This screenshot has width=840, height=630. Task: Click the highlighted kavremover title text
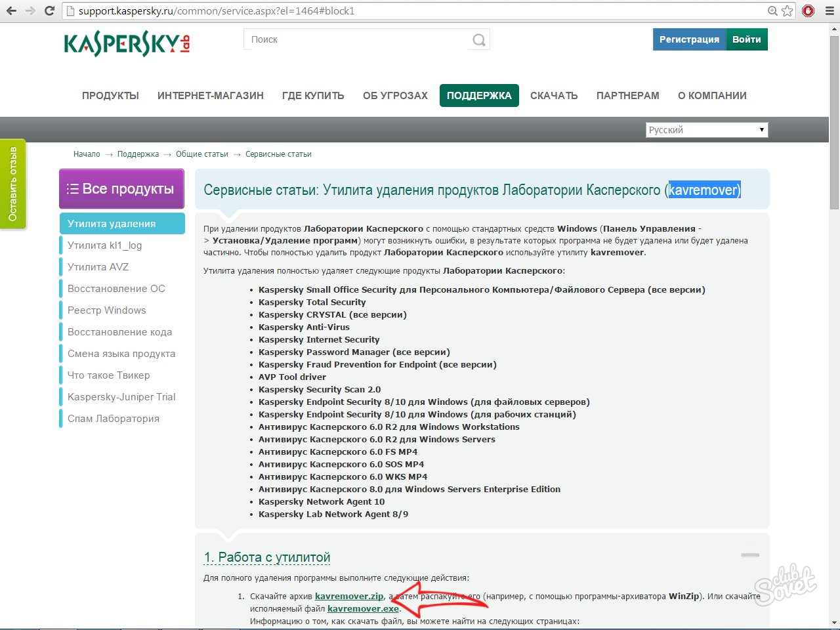[x=705, y=190]
